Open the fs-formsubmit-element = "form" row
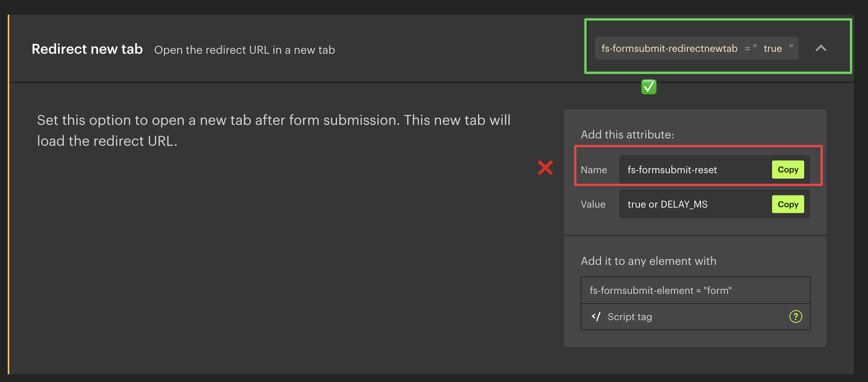The height and width of the screenshot is (382, 868). 695,290
